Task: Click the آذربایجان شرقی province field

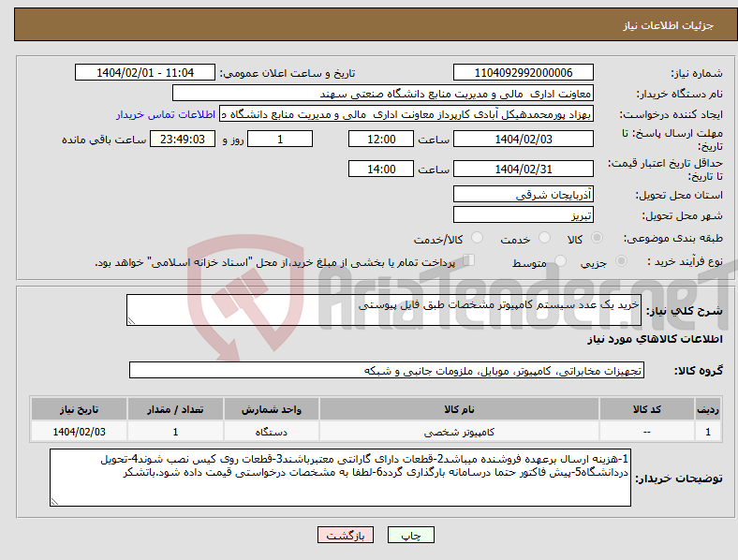Action: coord(523,194)
